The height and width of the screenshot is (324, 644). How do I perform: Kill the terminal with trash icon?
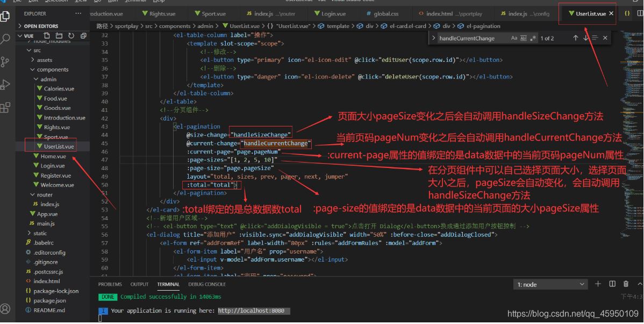(x=626, y=284)
